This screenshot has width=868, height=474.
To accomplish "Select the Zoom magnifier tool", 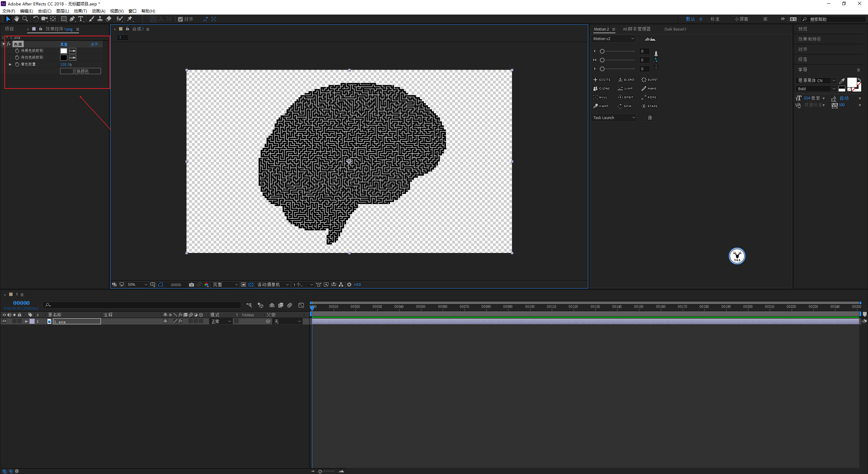I will [x=25, y=19].
